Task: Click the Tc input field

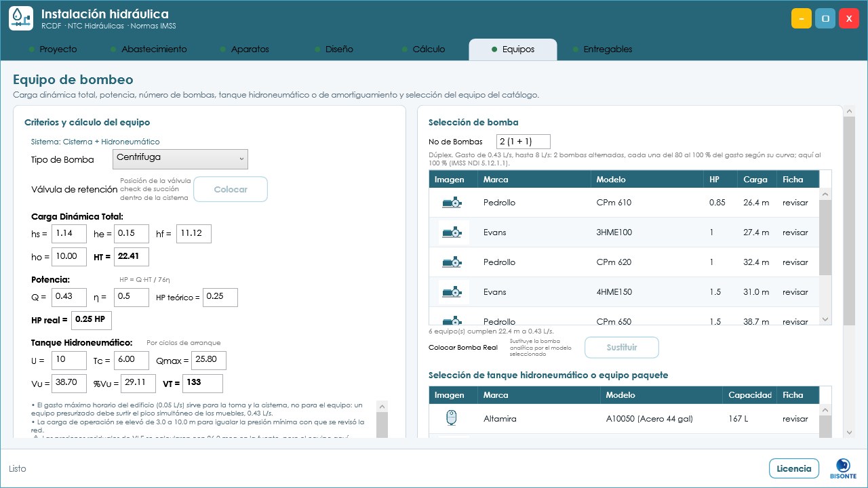Action: (x=132, y=361)
